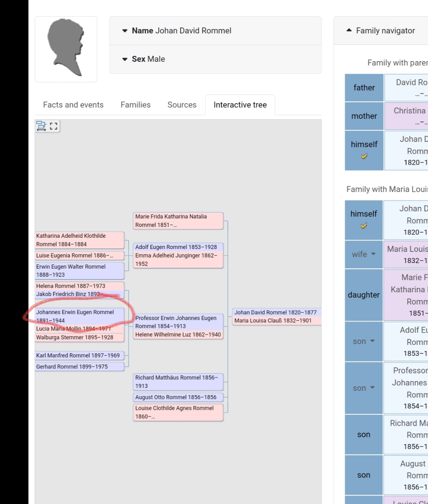This screenshot has height=504, width=428.
Task: Open the son dropdown for Adolf Eugen
Action: pos(364,341)
